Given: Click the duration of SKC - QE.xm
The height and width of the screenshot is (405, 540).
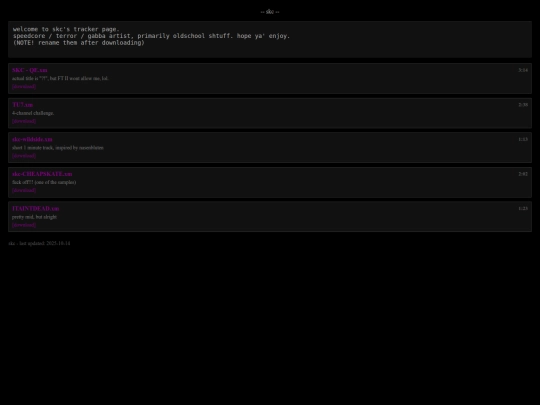Looking at the screenshot, I should [x=523, y=70].
